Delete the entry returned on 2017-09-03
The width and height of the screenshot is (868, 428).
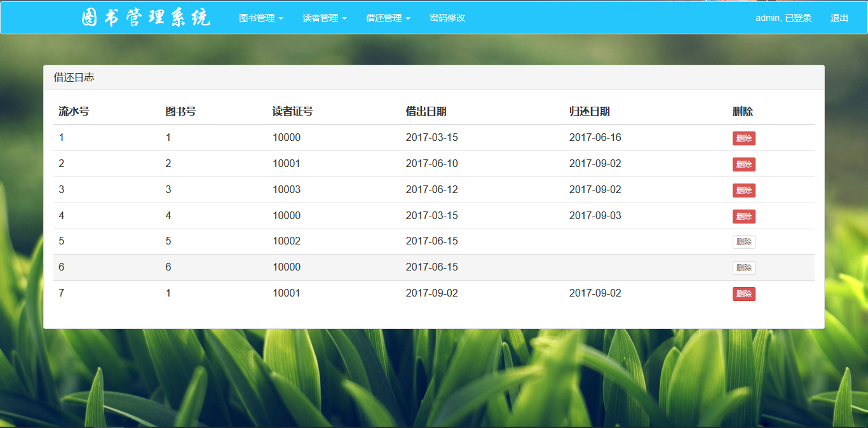(x=743, y=217)
